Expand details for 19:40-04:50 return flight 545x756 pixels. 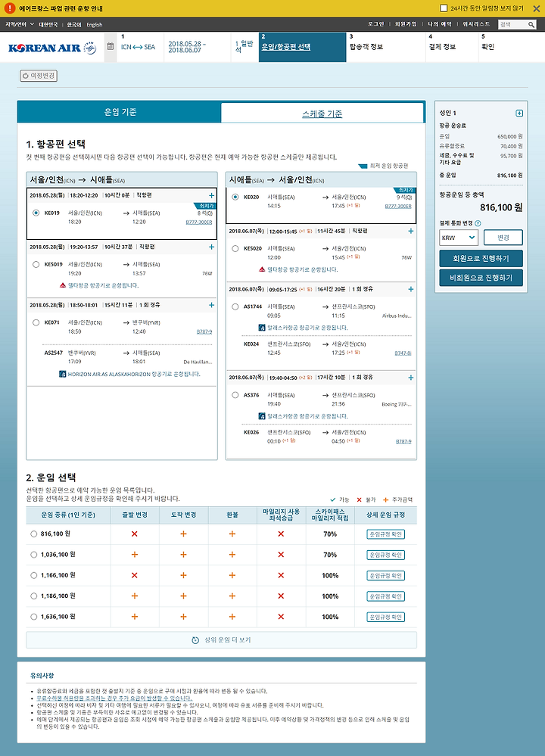click(411, 378)
